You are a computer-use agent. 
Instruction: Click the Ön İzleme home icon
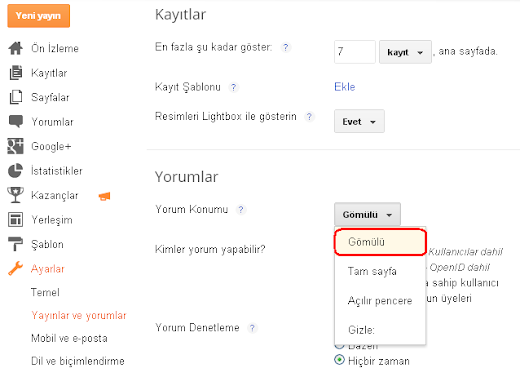15,48
